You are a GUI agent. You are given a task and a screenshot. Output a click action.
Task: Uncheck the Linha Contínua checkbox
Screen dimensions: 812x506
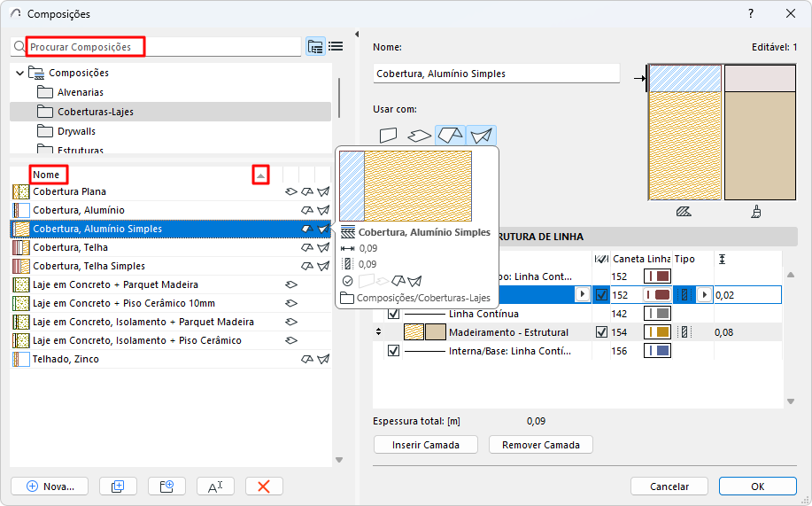[393, 314]
